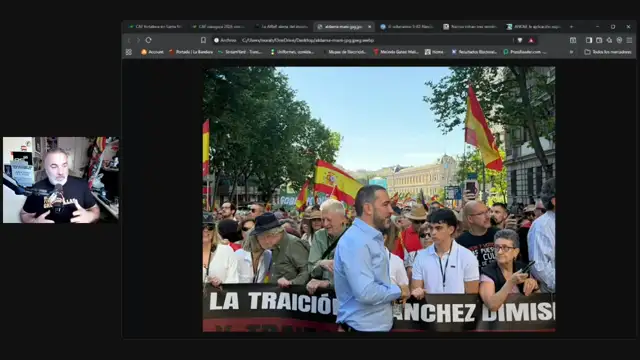Viewport: 640px width, 360px height.
Task: Maximize the browser window
Action: [613, 27]
